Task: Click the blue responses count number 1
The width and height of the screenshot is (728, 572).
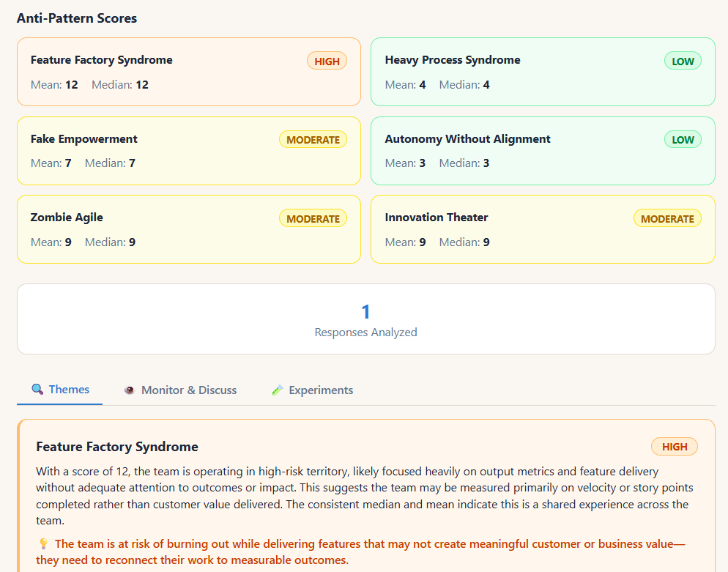Action: (x=366, y=311)
